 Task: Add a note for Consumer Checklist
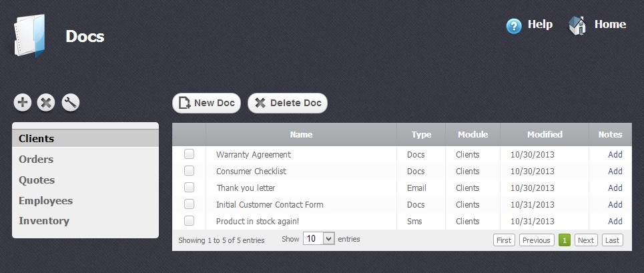pos(615,171)
